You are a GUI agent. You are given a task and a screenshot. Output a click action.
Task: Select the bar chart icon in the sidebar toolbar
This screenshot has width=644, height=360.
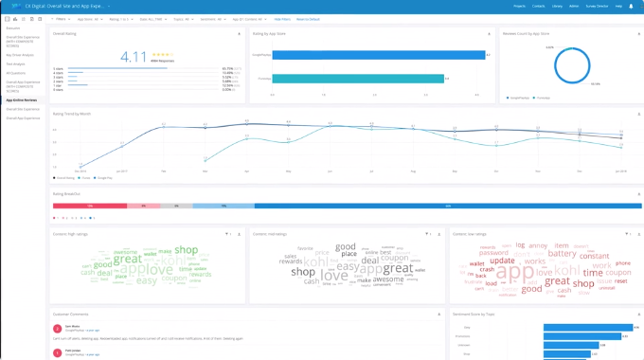(x=15, y=19)
